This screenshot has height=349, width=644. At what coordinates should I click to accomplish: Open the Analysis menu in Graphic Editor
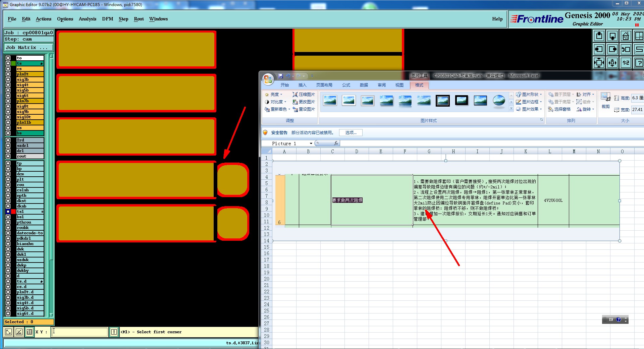click(88, 19)
